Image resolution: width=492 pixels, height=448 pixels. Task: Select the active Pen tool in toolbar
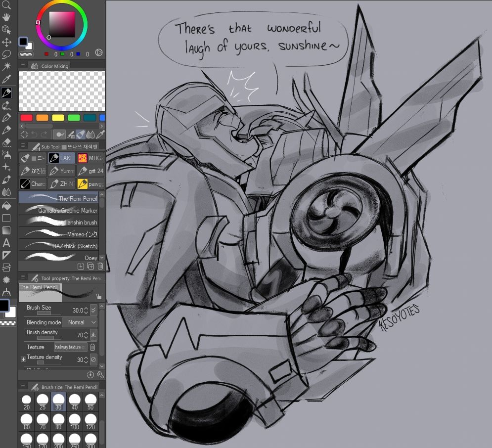[6, 92]
